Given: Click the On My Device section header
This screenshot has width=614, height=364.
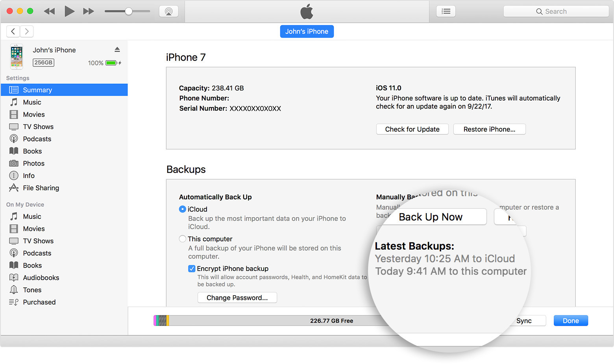Looking at the screenshot, I should pyautogui.click(x=25, y=204).
